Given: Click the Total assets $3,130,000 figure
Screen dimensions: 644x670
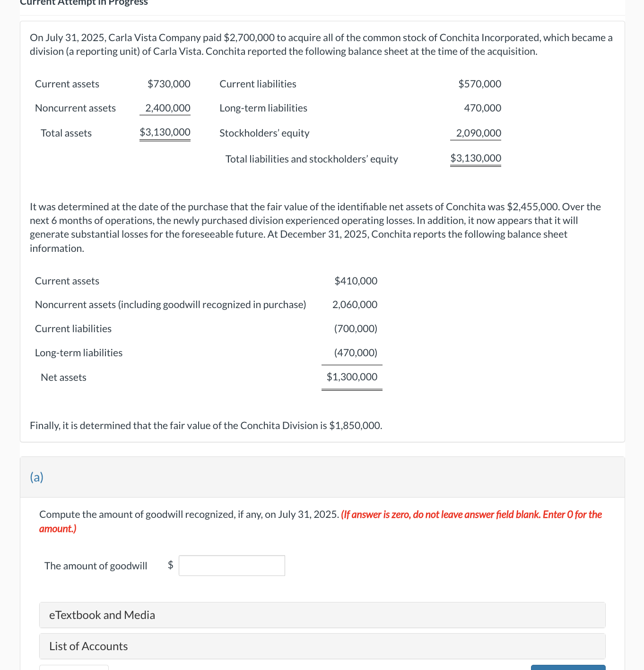Looking at the screenshot, I should (x=165, y=132).
